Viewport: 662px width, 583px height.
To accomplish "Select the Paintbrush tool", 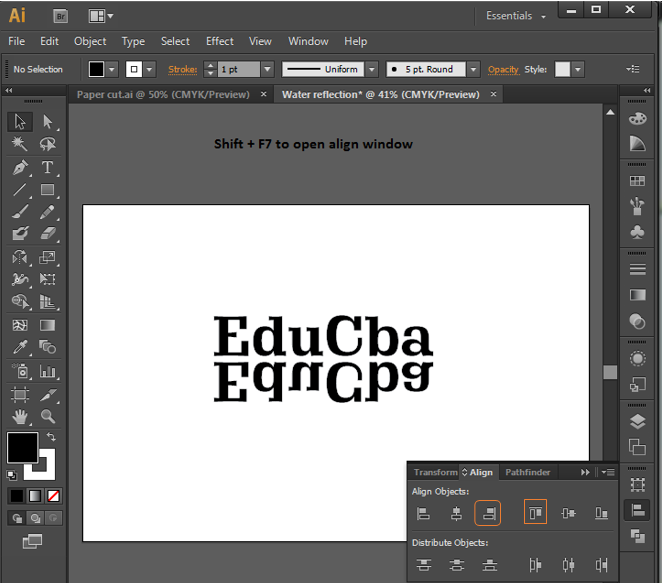I will (x=19, y=212).
